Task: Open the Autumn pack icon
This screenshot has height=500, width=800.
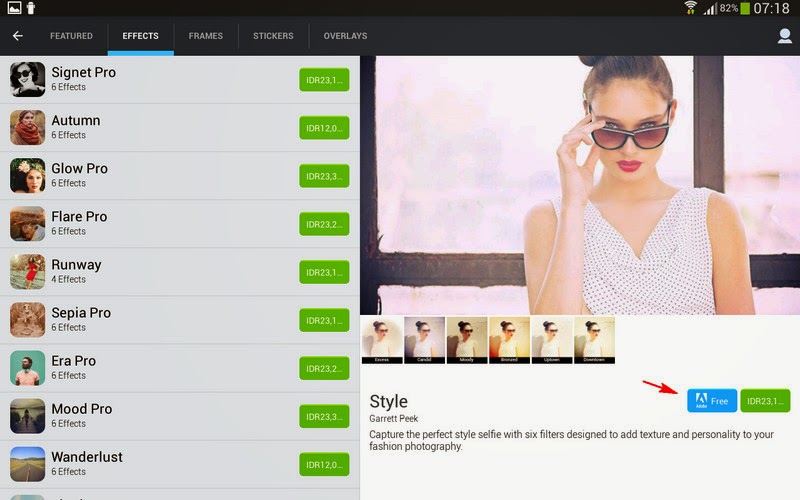Action: (x=28, y=128)
